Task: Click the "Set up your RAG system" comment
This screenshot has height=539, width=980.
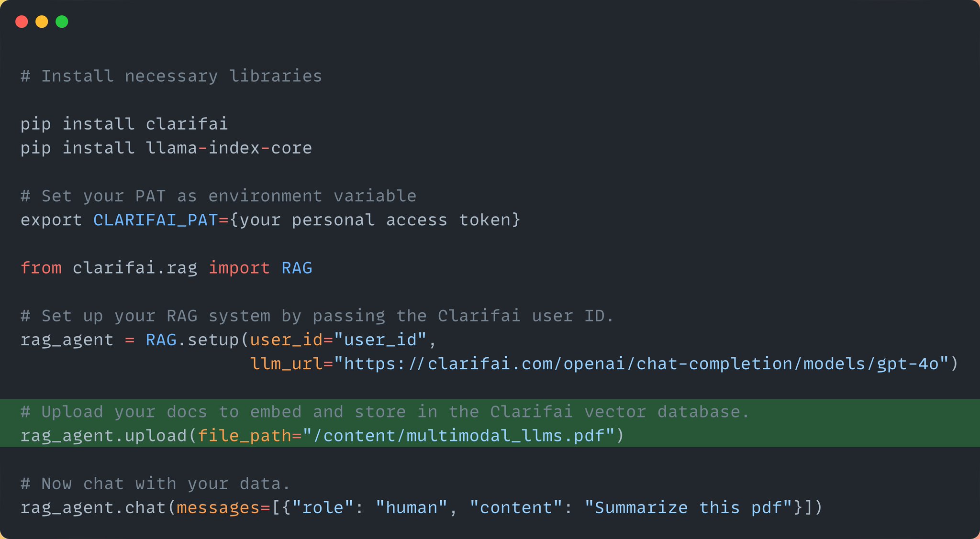Action: (317, 316)
